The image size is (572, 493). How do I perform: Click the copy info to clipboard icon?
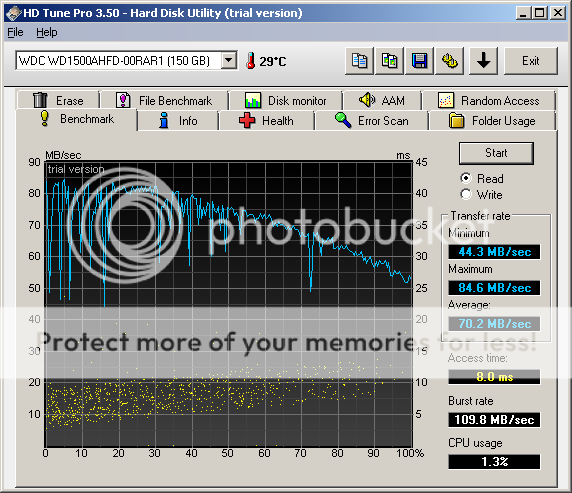(359, 61)
